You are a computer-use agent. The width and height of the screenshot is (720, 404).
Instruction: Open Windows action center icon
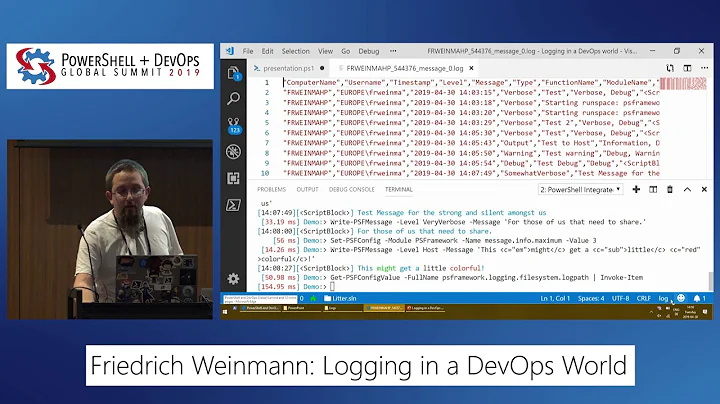705,312
